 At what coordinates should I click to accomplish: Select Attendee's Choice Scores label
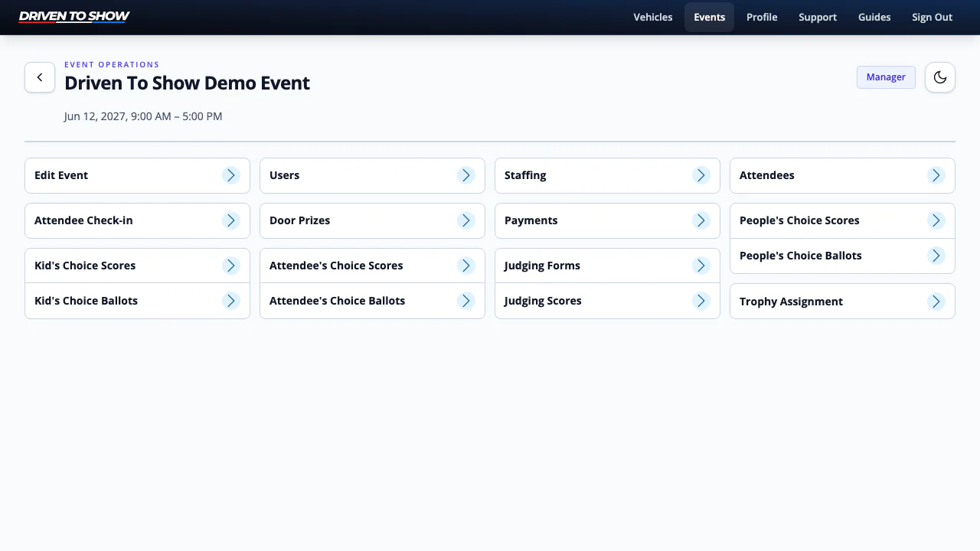click(x=336, y=266)
